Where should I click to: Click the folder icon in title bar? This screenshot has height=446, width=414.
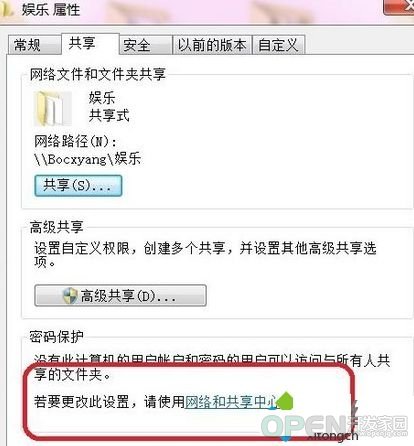click(x=7, y=9)
